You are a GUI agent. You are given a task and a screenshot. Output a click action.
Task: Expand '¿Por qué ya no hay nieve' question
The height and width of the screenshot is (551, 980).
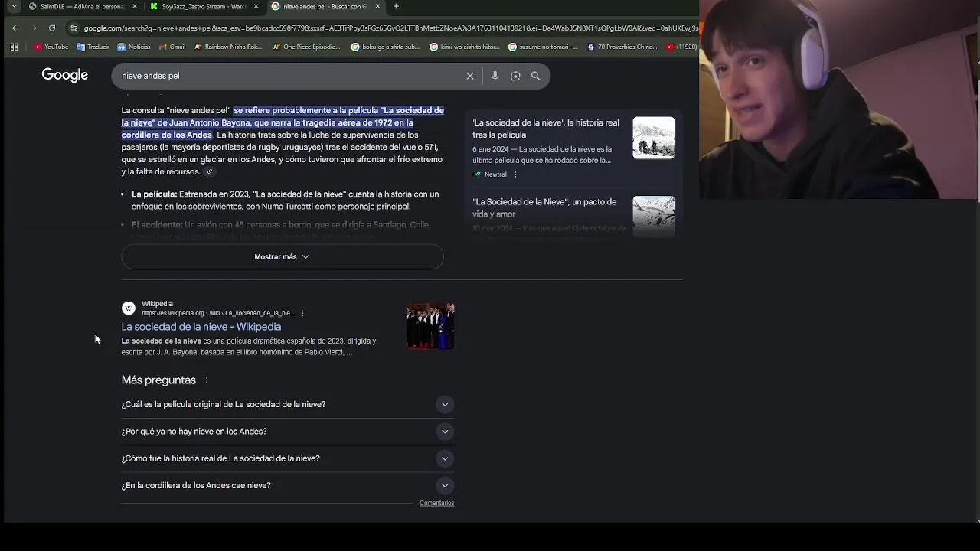tap(288, 432)
